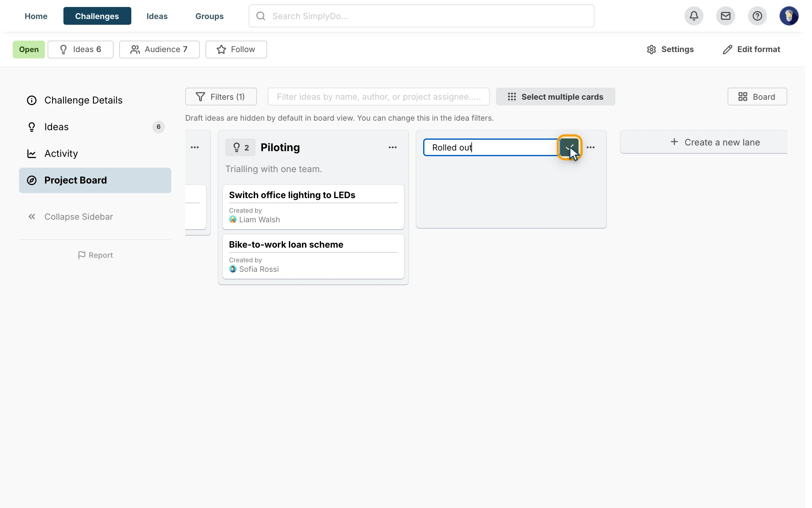Click the Piloting lane title
This screenshot has width=812, height=508.
(x=280, y=147)
